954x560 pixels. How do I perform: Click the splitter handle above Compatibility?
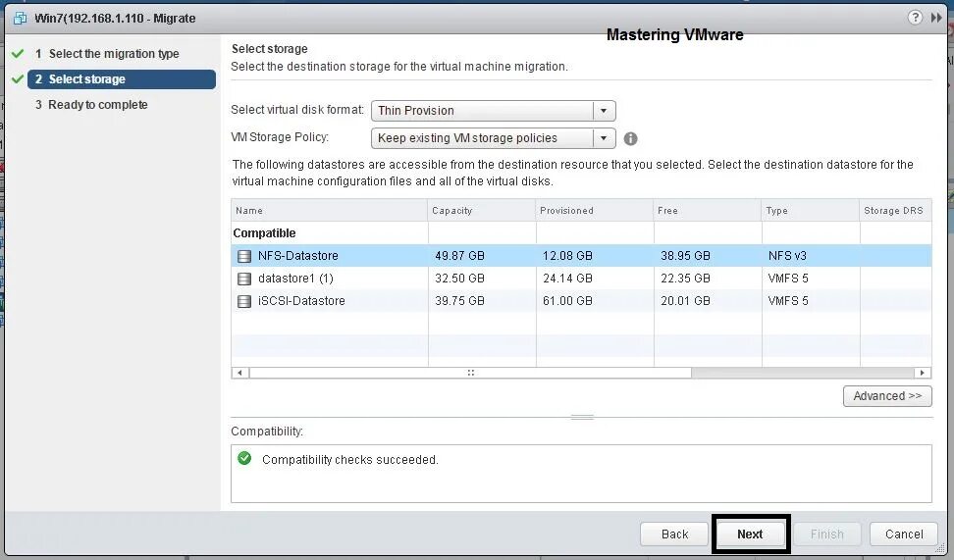click(x=582, y=417)
